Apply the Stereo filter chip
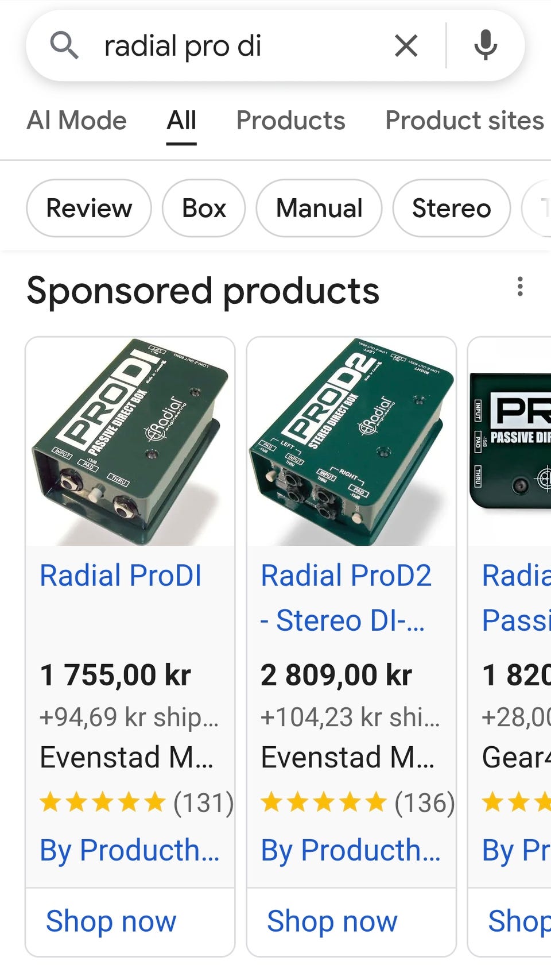Image resolution: width=551 pixels, height=980 pixels. (452, 208)
